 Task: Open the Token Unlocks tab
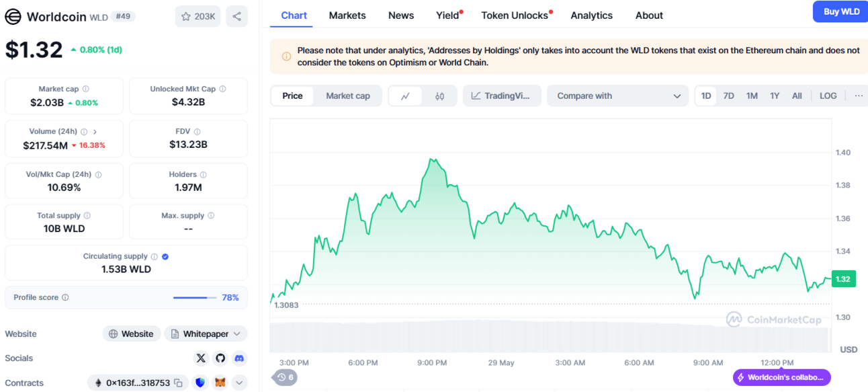point(515,15)
